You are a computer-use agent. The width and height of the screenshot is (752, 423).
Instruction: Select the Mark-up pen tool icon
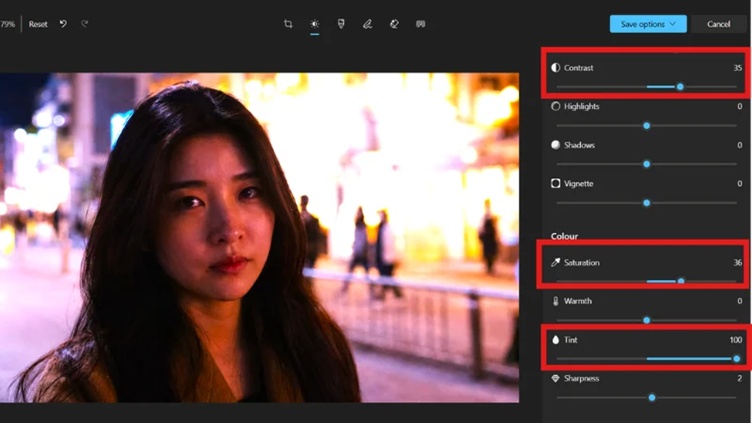pyautogui.click(x=367, y=24)
